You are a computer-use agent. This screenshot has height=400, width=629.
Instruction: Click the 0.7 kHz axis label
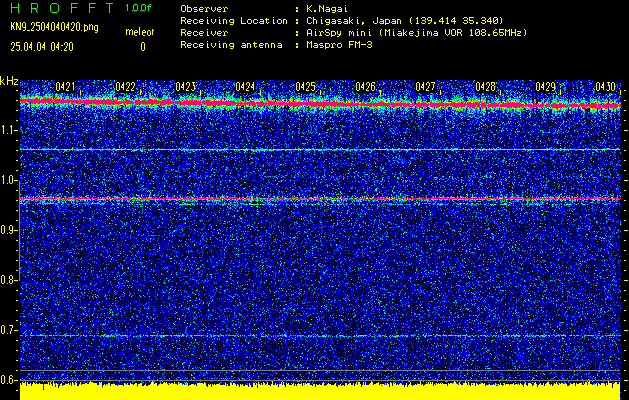coord(8,330)
